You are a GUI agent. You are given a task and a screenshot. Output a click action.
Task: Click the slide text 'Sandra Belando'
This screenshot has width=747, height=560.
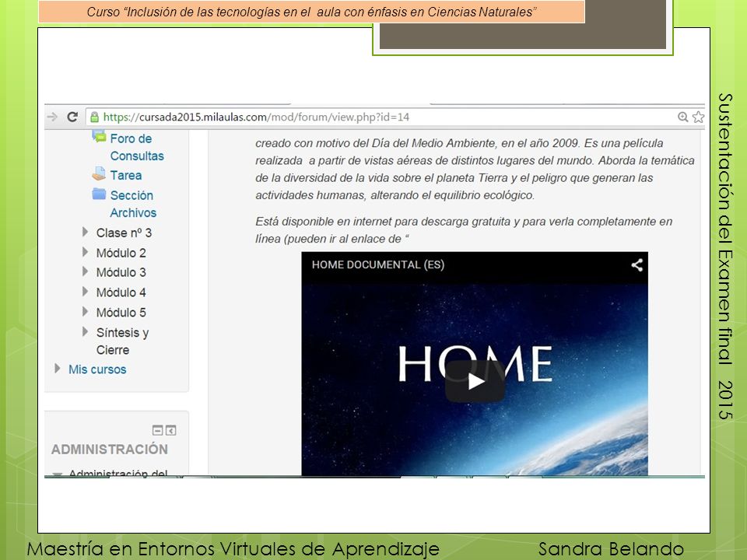[612, 549]
